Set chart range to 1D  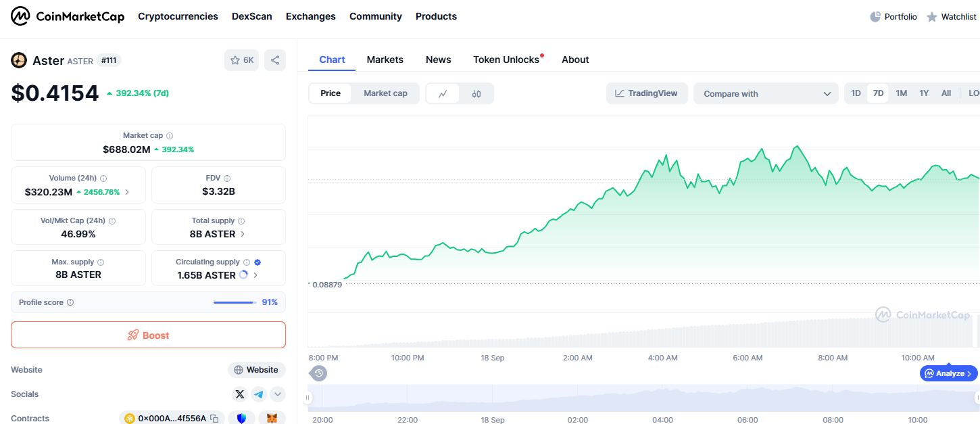(x=856, y=93)
